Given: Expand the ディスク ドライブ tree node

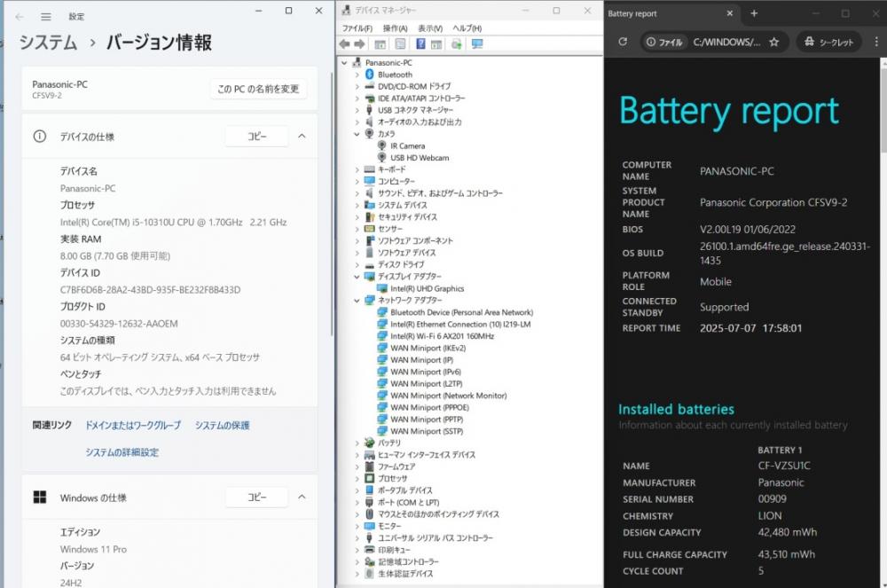Looking at the screenshot, I should tap(357, 264).
